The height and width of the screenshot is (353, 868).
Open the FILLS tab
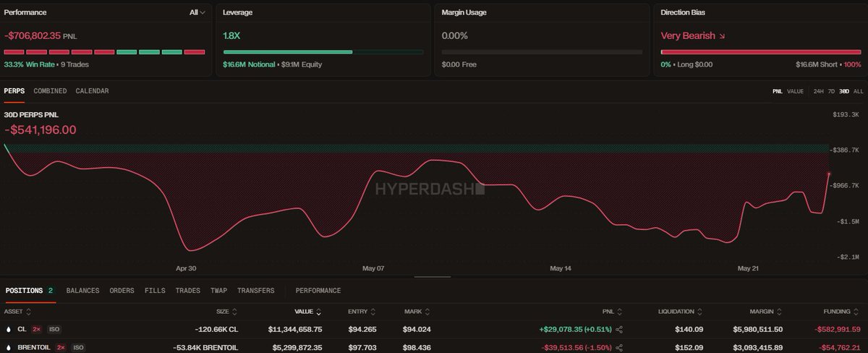pyautogui.click(x=155, y=291)
